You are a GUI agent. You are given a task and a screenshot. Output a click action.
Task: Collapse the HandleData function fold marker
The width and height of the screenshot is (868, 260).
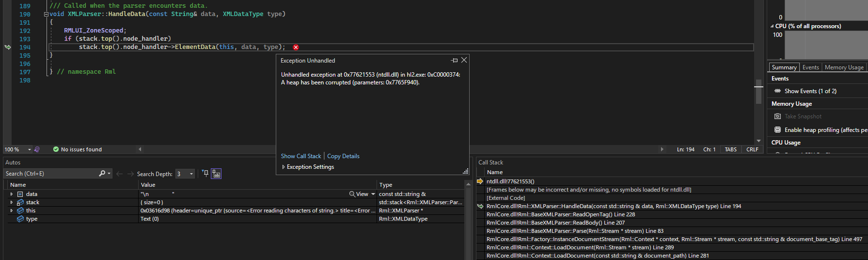click(46, 14)
